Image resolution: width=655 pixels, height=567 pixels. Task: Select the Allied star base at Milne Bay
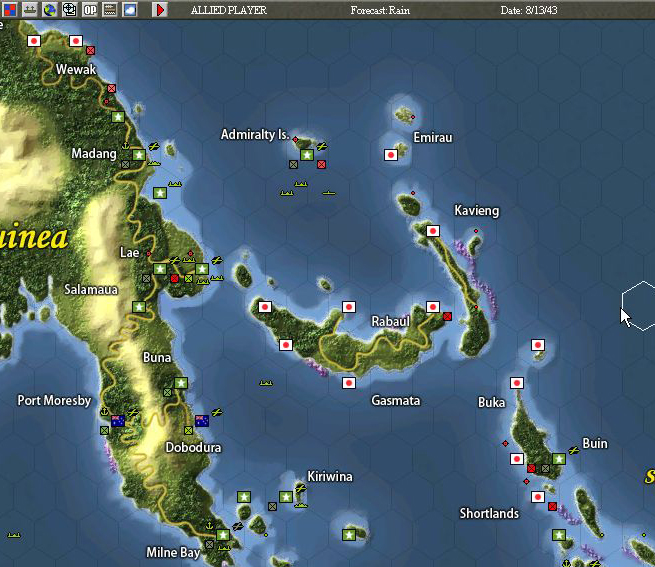tap(223, 535)
